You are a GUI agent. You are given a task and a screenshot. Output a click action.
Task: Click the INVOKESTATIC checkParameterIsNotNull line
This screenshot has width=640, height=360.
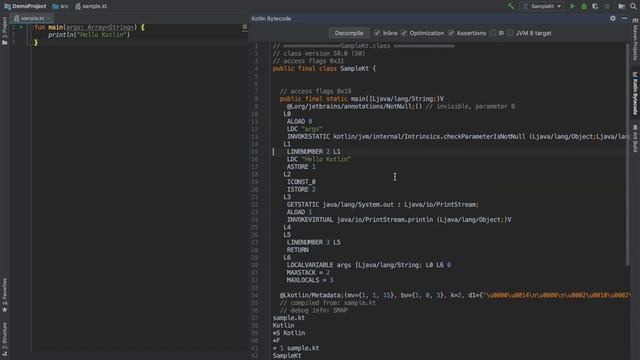458,136
